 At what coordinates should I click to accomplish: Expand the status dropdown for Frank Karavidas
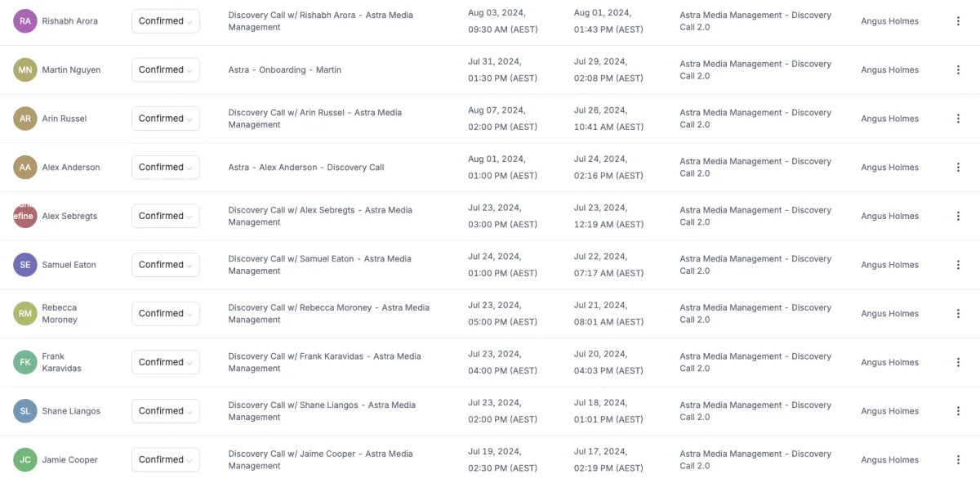point(166,362)
